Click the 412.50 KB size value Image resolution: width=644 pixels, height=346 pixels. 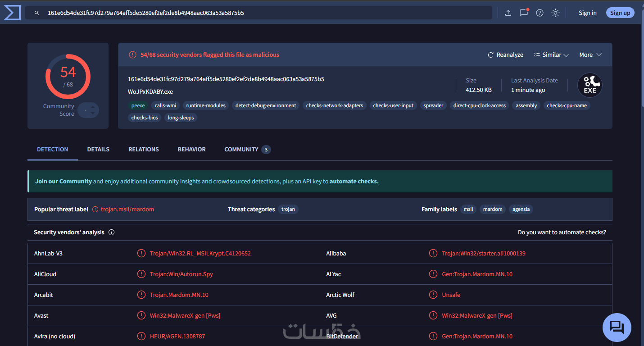478,90
